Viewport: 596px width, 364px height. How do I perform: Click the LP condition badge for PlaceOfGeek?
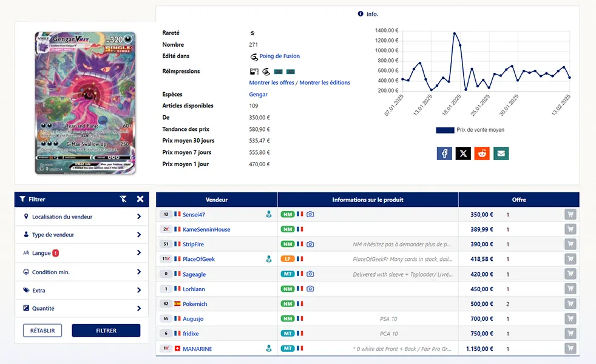288,259
